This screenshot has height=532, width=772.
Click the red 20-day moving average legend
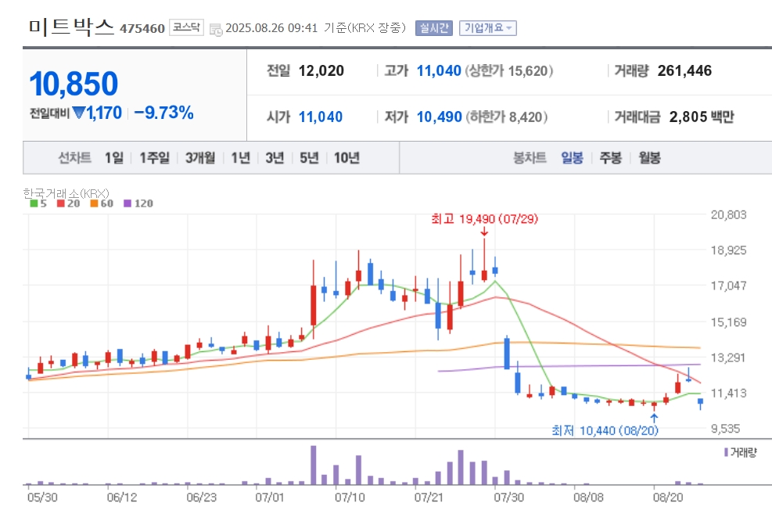pos(68,203)
